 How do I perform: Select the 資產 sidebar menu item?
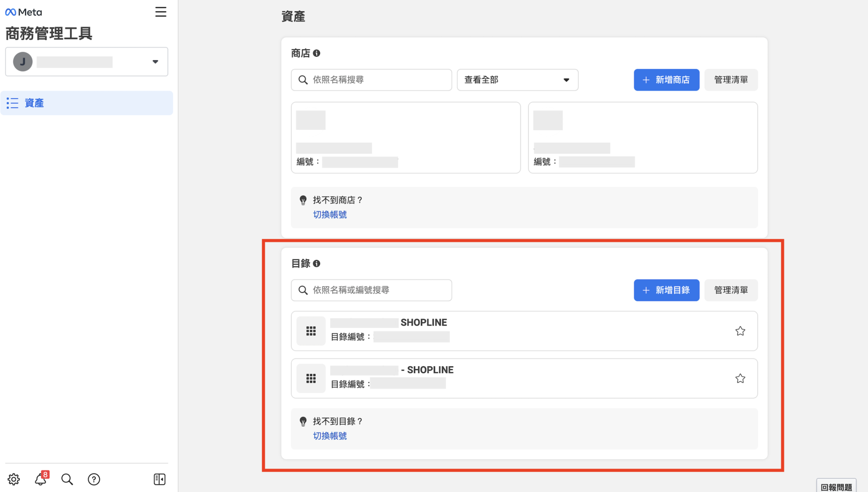pos(87,103)
